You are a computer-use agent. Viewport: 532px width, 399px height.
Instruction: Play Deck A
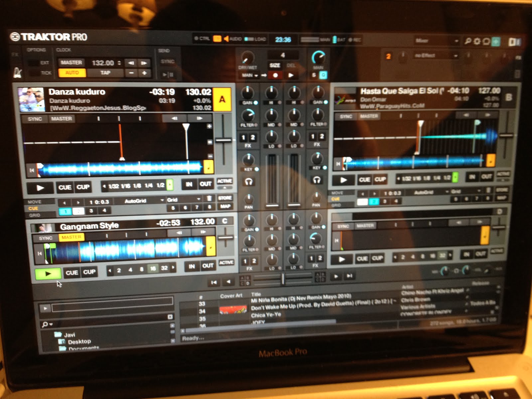coord(40,188)
